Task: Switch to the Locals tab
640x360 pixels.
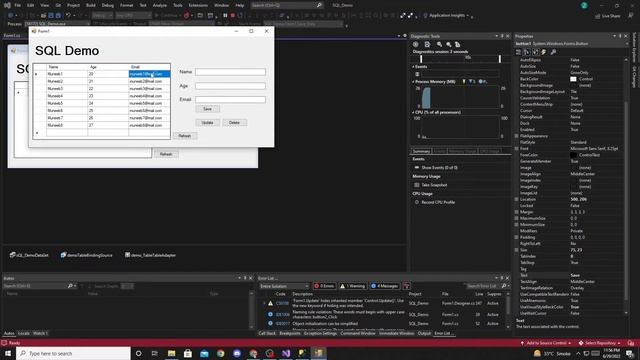Action: [24, 333]
